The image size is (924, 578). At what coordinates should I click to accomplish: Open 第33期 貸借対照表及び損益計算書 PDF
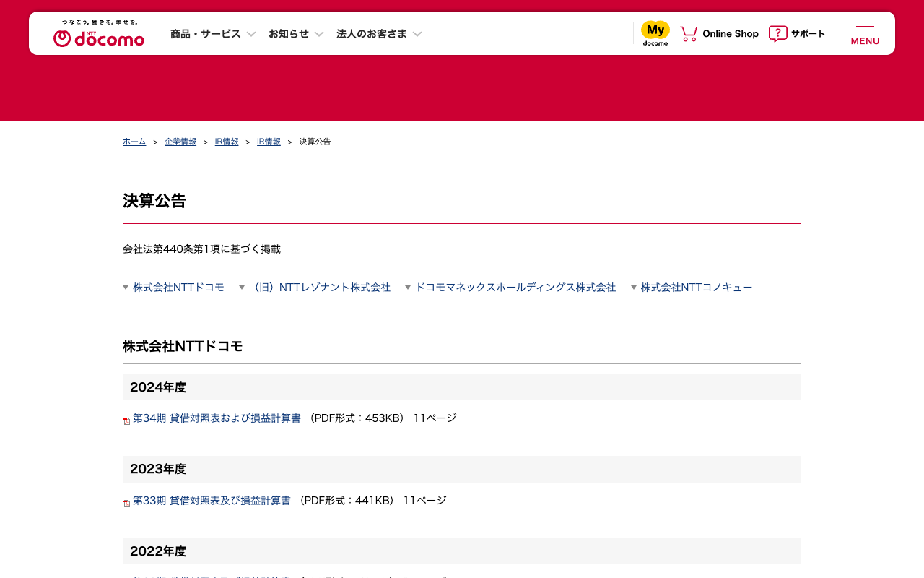tap(212, 501)
